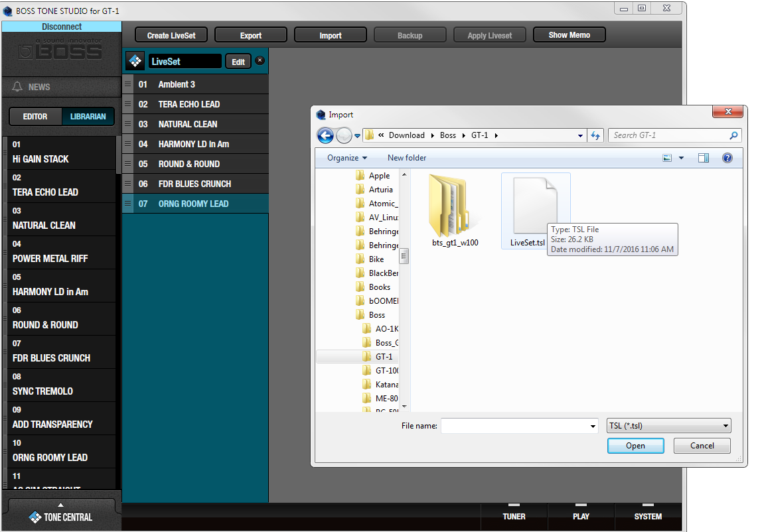758x532 pixels.
Task: Click the LiveSet name field
Action: (x=185, y=62)
